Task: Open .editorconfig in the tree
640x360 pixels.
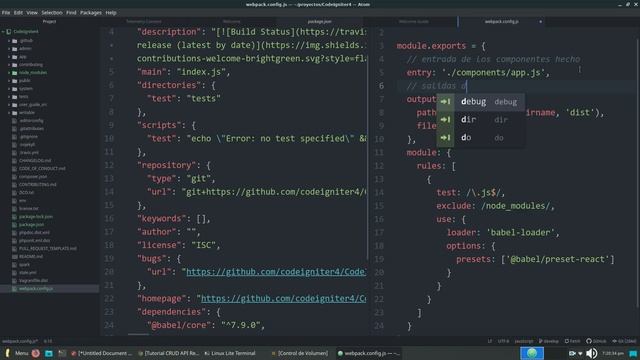Action: click(x=31, y=121)
